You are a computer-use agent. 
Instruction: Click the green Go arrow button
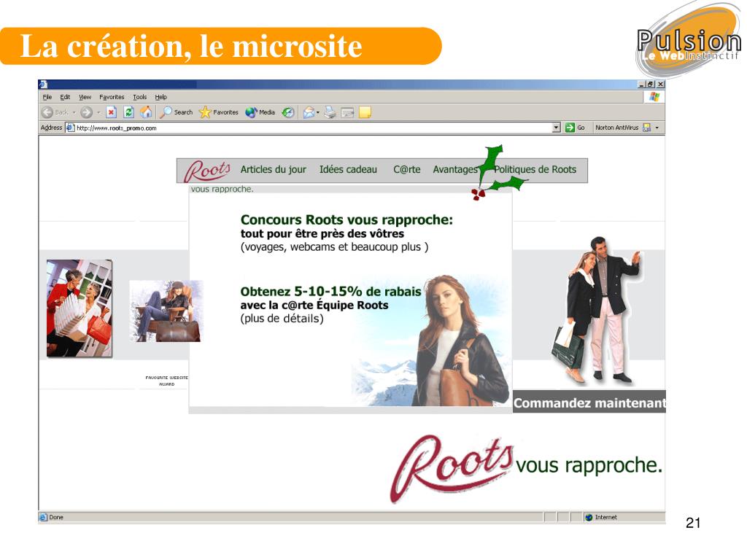570,128
